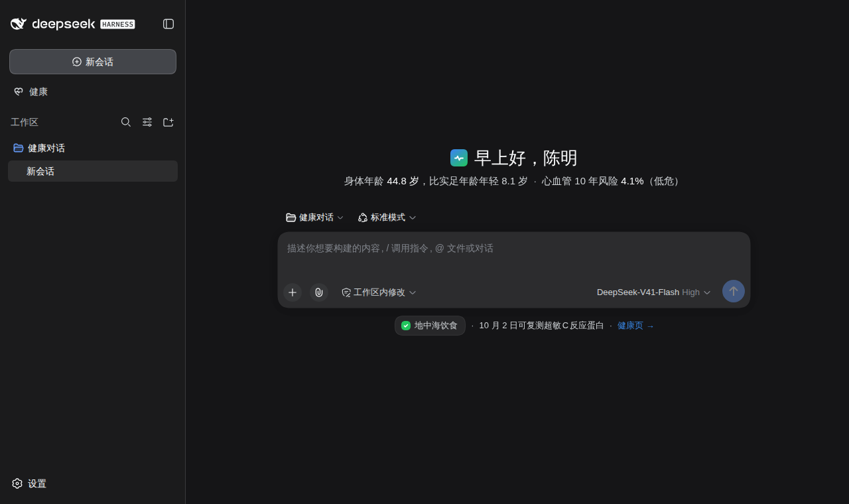
Task: Click the 早上好，陈明 greeting heading
Action: tap(526, 158)
